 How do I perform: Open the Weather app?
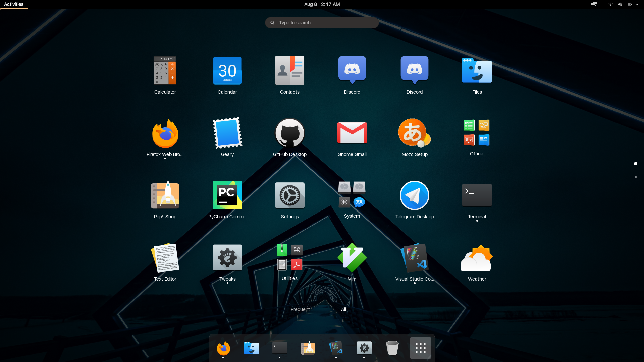click(477, 258)
